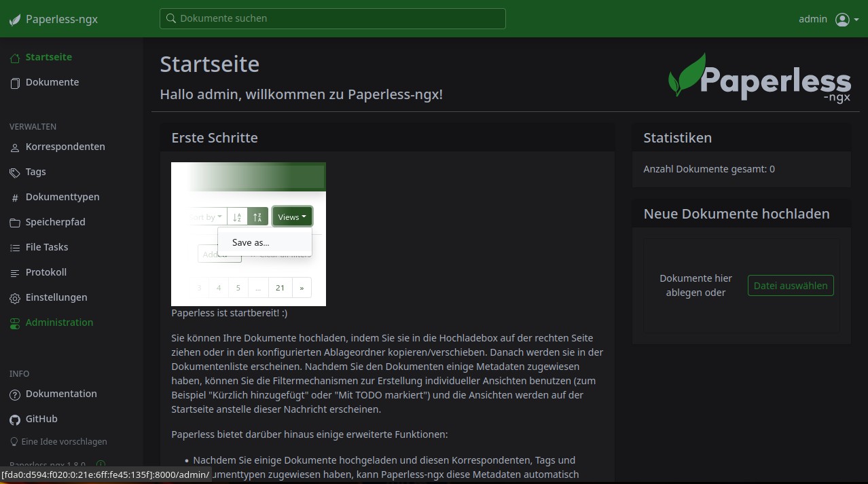Open Einstellungen in the sidebar

[x=56, y=298]
